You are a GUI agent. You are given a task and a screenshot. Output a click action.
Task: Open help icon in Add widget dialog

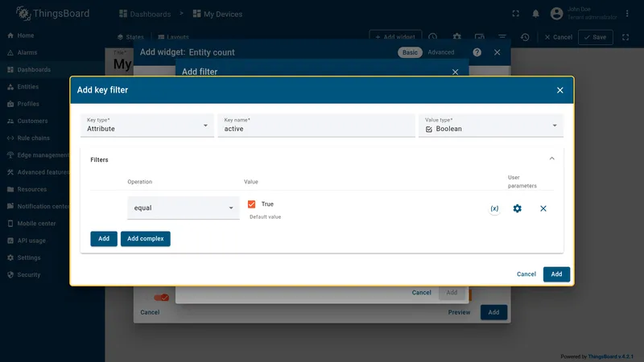(x=477, y=52)
